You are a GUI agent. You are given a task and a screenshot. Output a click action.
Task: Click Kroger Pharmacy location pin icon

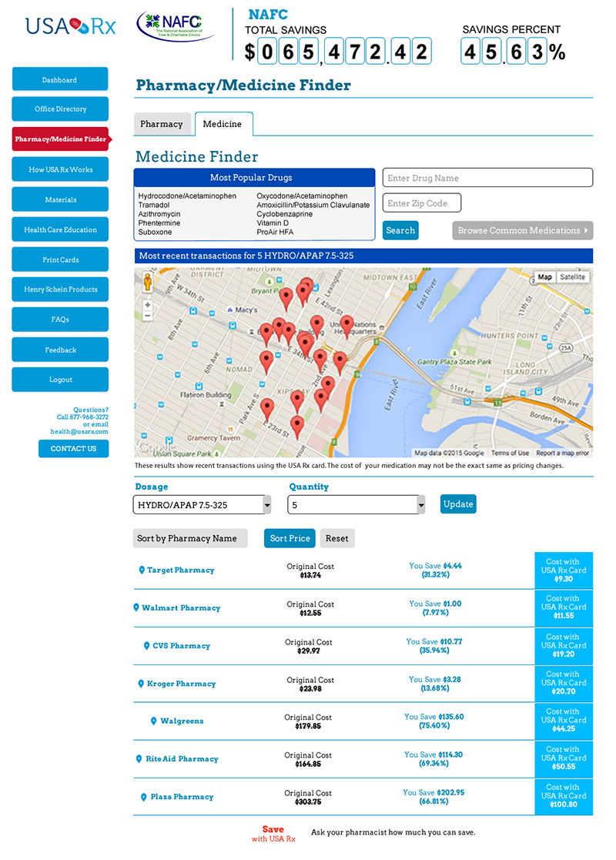pos(141,684)
